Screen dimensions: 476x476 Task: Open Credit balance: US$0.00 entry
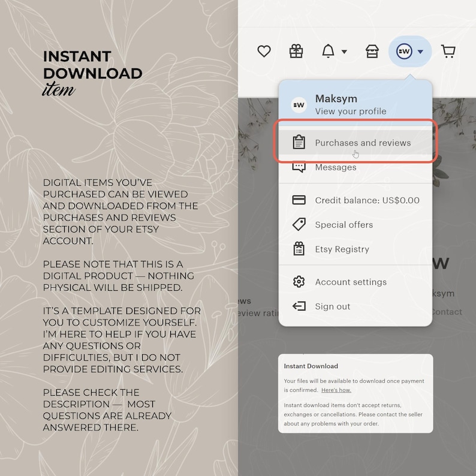[355, 200]
